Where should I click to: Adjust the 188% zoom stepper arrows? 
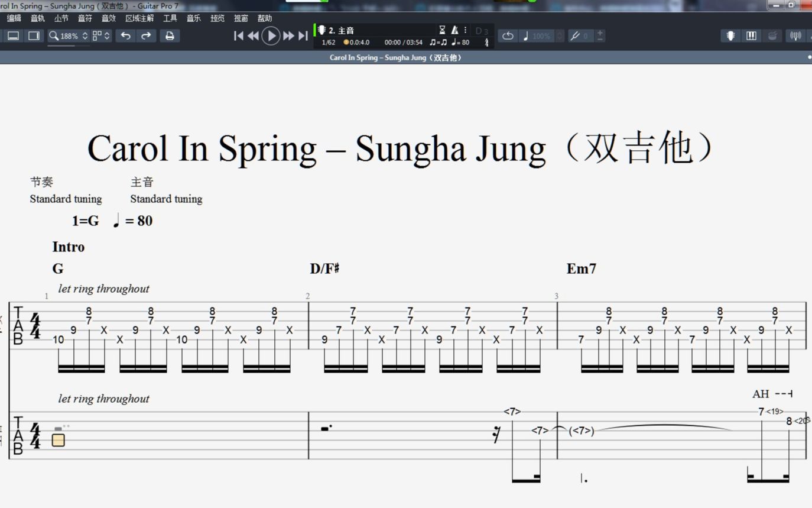(85, 36)
